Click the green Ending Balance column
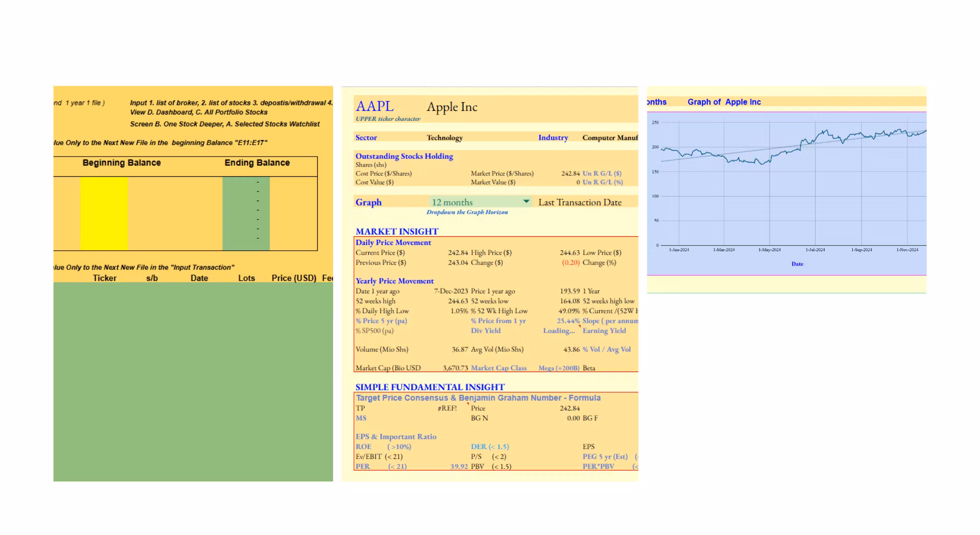This screenshot has width=980, height=535. click(246, 213)
